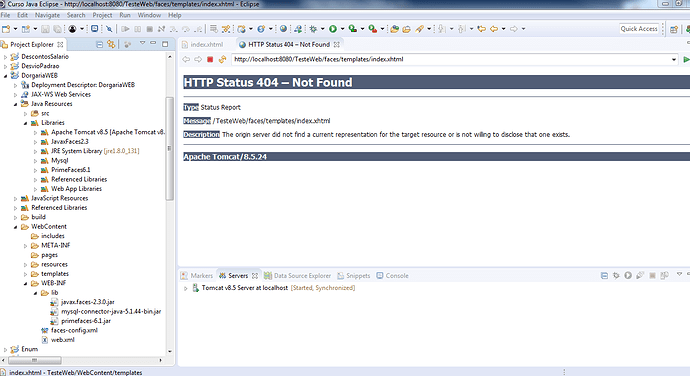Switch to the Markers tab
The image size is (690, 376).
pos(197,276)
